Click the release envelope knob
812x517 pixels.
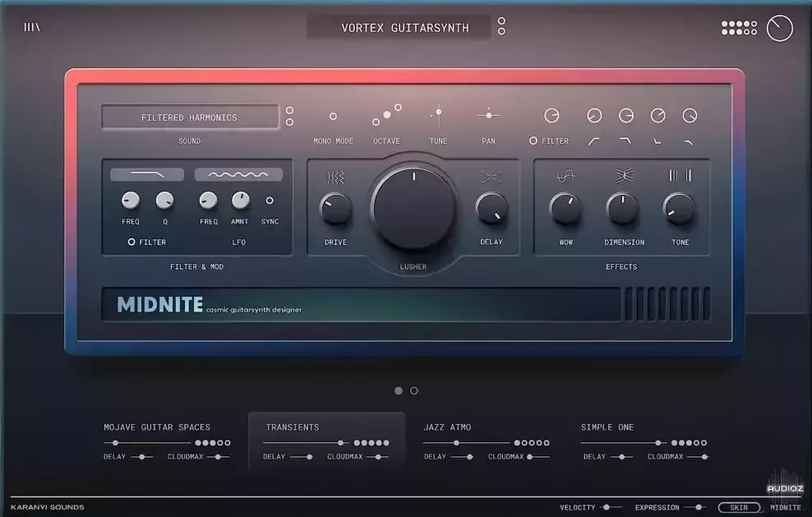pos(690,116)
